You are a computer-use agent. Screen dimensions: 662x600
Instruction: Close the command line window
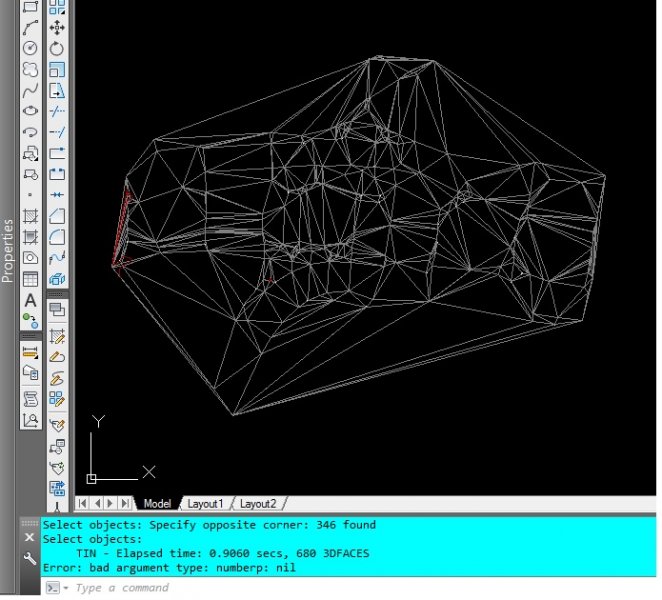30,537
